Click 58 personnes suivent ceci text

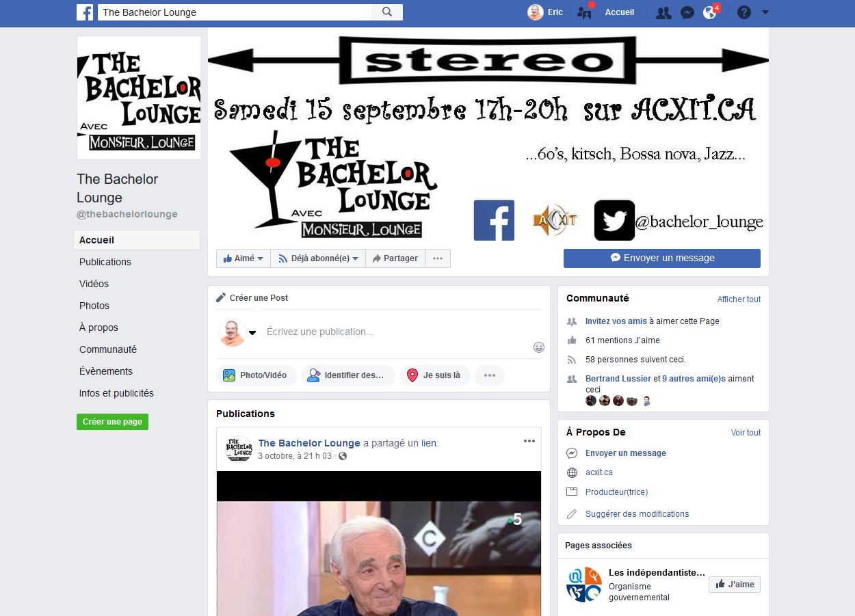click(x=635, y=360)
